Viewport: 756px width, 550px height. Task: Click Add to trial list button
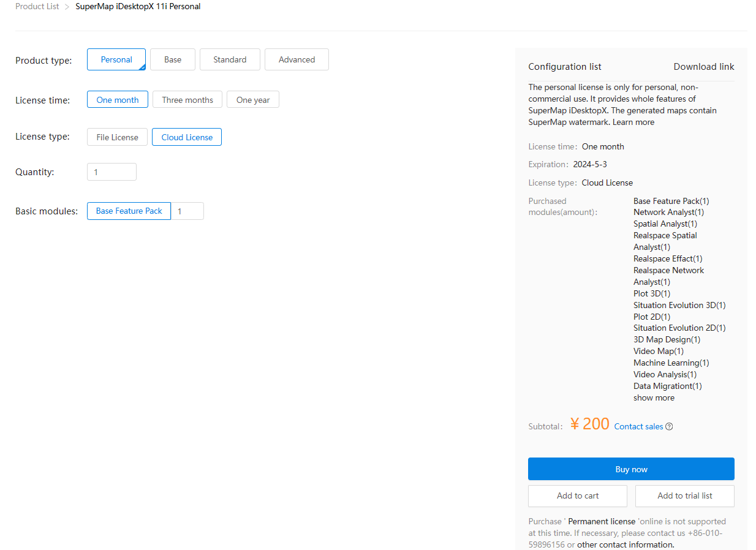click(x=685, y=495)
